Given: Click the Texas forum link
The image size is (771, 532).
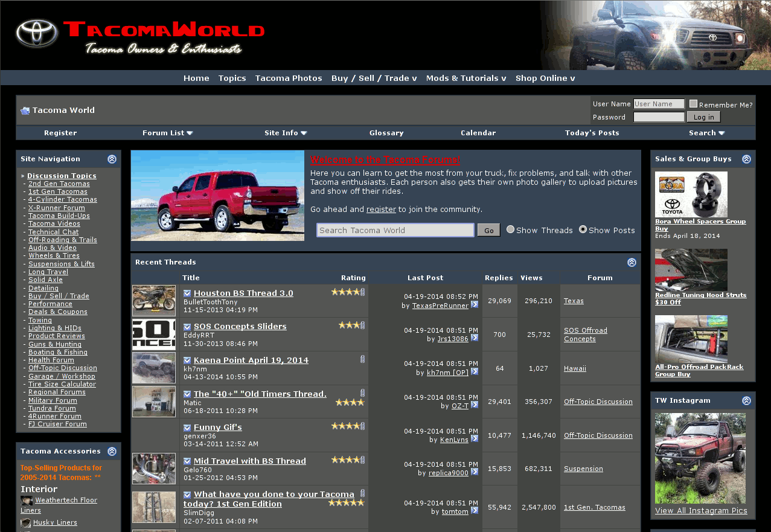Looking at the screenshot, I should click(x=574, y=301).
